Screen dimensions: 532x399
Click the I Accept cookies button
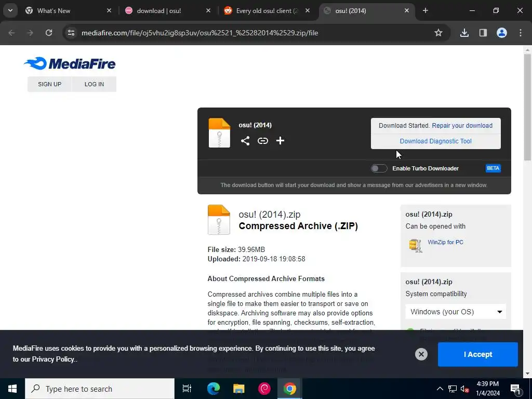478,354
